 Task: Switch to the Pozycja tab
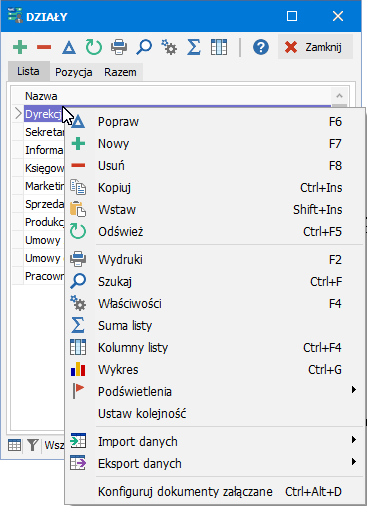[x=74, y=72]
